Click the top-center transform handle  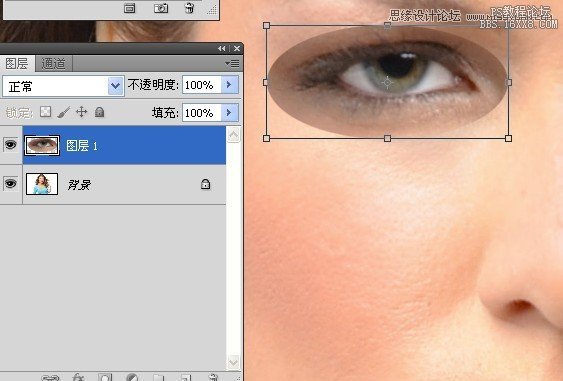click(x=387, y=25)
